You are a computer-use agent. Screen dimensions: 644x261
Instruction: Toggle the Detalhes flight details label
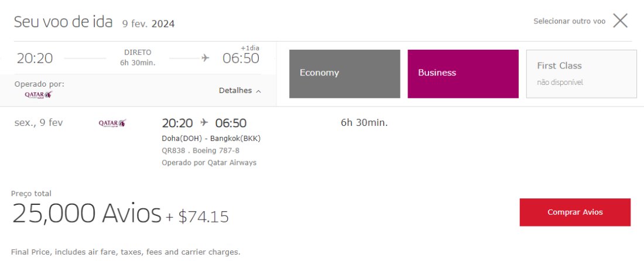click(x=235, y=91)
